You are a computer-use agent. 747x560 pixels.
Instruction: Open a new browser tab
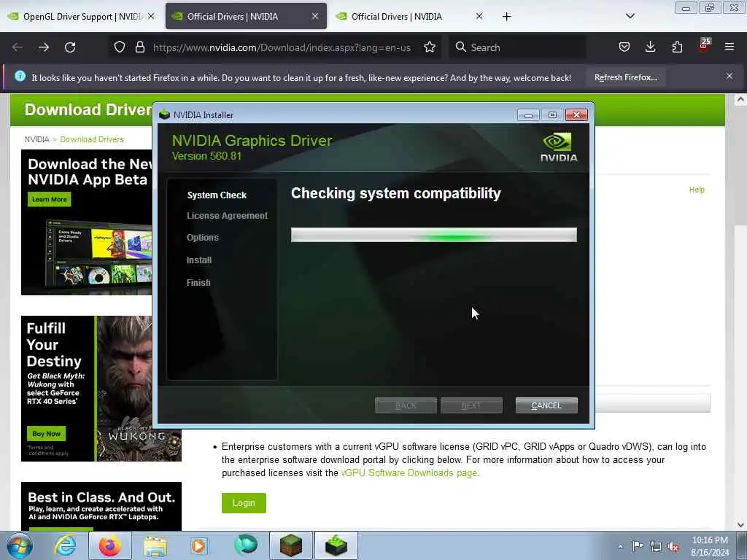[x=506, y=17]
